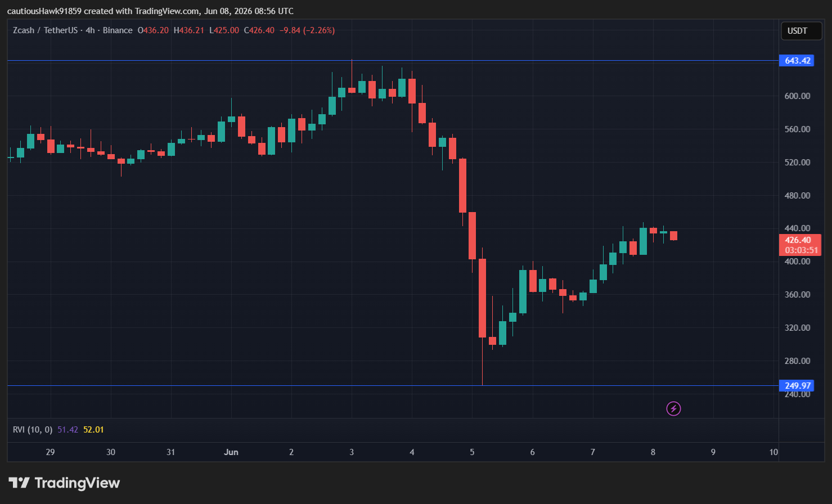Click the Zcash / TetherUS symbol title
The image size is (832, 504).
coord(45,30)
